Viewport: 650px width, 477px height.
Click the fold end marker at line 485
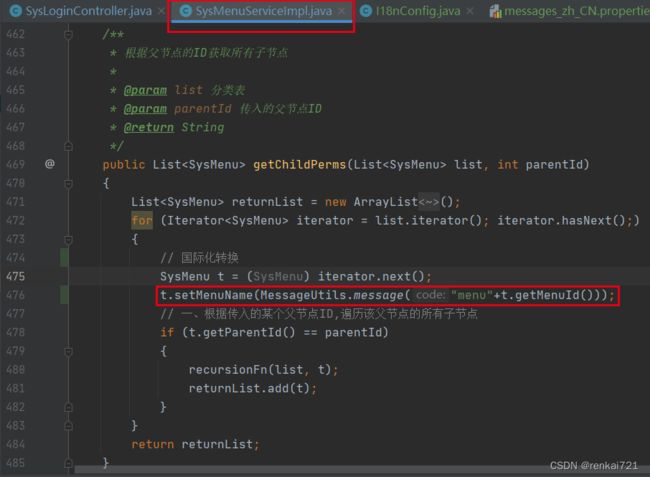coord(68,463)
